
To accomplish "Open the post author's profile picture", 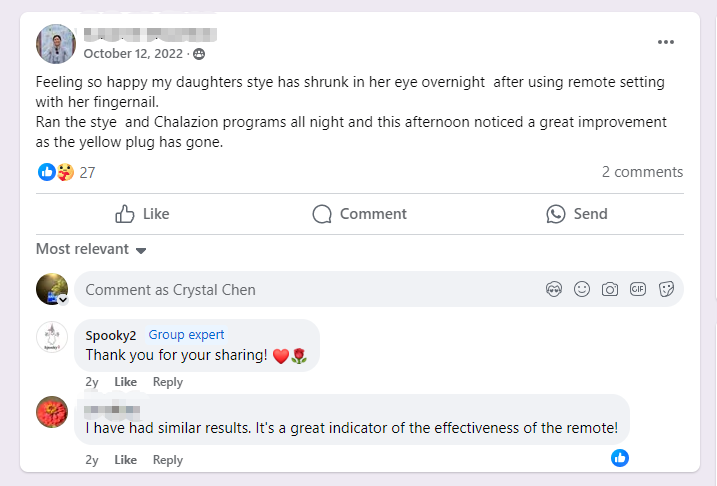I will pyautogui.click(x=56, y=44).
